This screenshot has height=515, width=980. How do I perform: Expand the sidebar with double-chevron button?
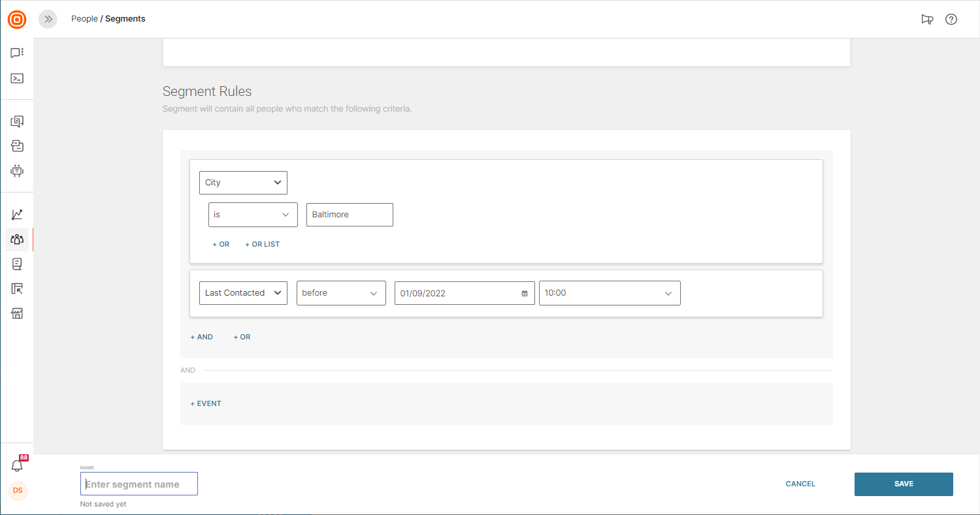click(x=48, y=20)
